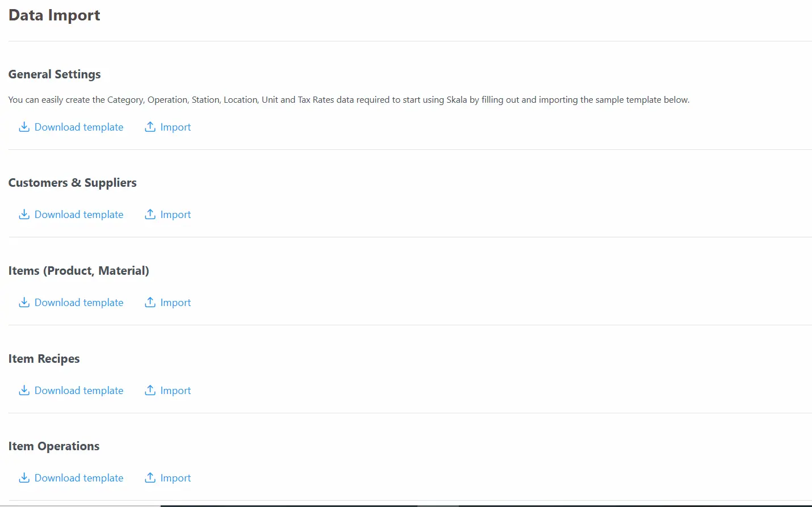The width and height of the screenshot is (812, 507).
Task: Click the Customers & Suppliers heading
Action: click(73, 183)
